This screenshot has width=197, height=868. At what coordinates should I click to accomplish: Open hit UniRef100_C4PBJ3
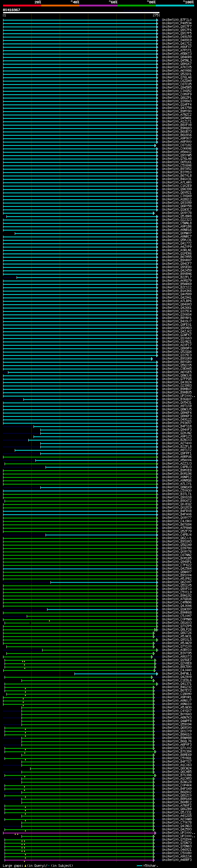176,467
